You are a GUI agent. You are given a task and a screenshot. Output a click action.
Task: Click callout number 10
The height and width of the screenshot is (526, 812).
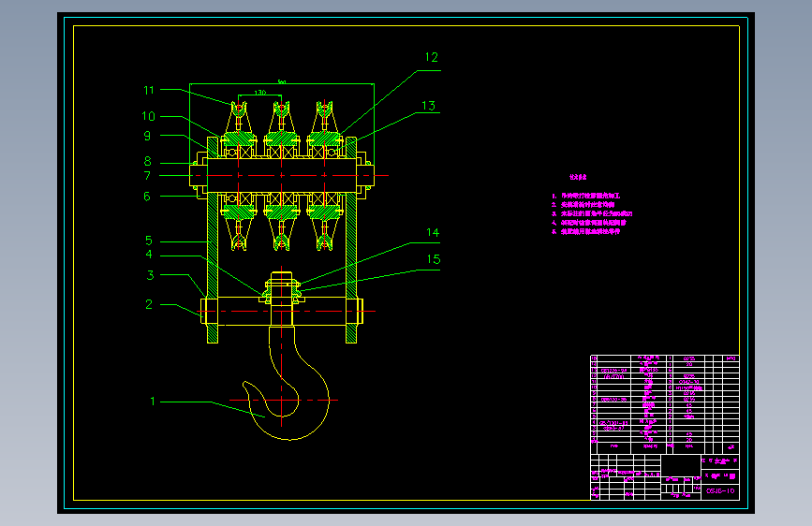point(149,116)
